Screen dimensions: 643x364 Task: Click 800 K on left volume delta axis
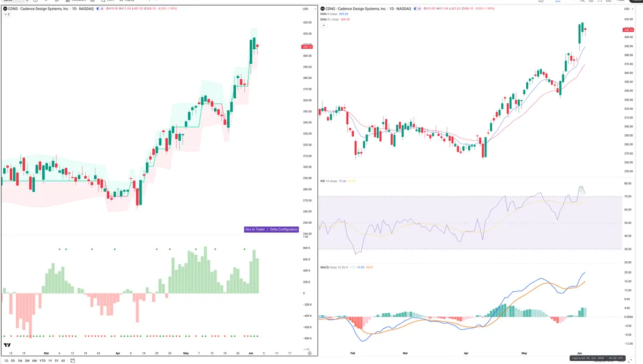pos(306,248)
